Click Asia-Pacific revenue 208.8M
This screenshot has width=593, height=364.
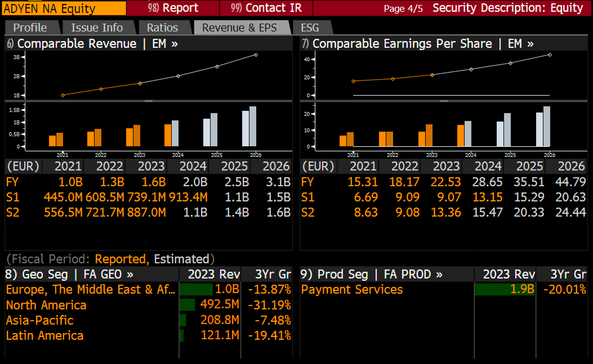click(x=220, y=320)
